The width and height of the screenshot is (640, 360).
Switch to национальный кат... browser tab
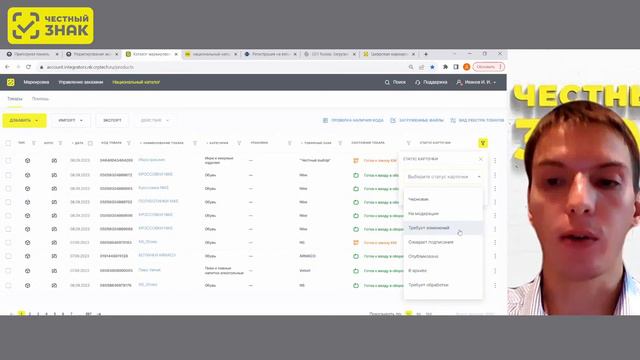(211, 54)
